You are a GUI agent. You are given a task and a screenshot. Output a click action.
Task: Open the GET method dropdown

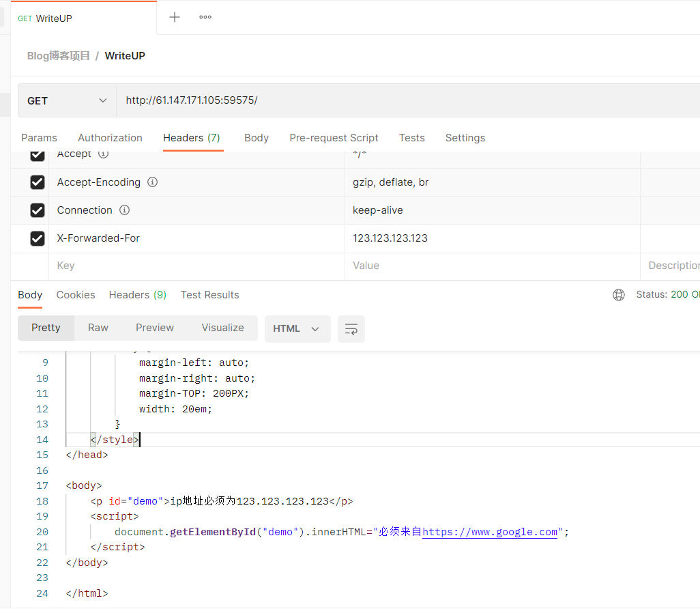tap(67, 100)
